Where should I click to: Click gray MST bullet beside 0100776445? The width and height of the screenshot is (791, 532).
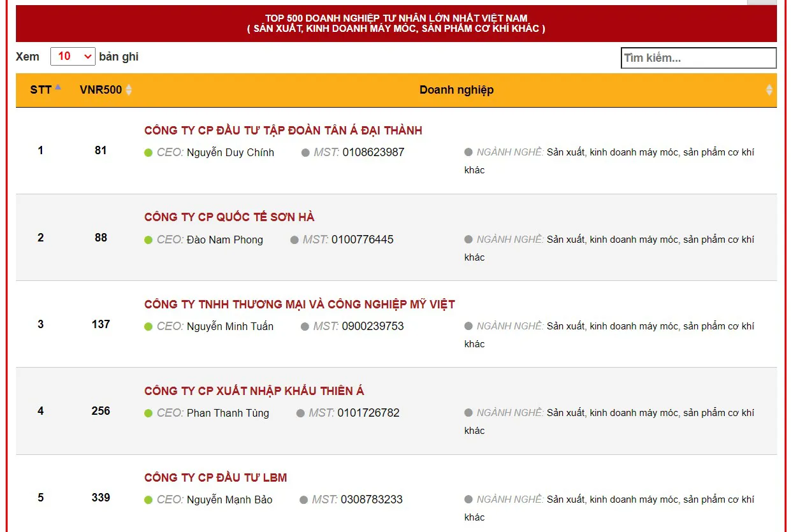[294, 240]
